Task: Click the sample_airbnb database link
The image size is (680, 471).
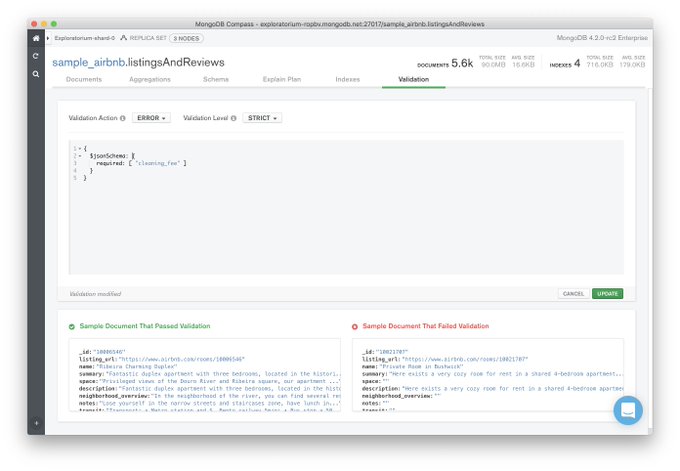Action: (x=88, y=62)
